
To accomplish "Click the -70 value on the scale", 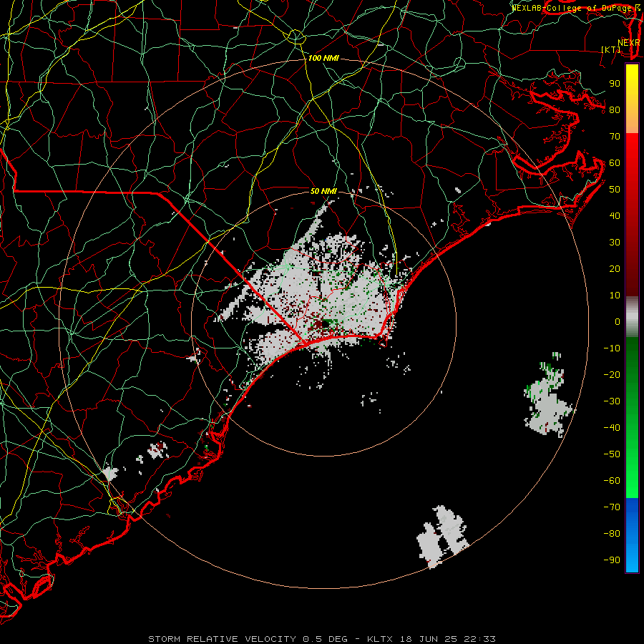I will (612, 507).
